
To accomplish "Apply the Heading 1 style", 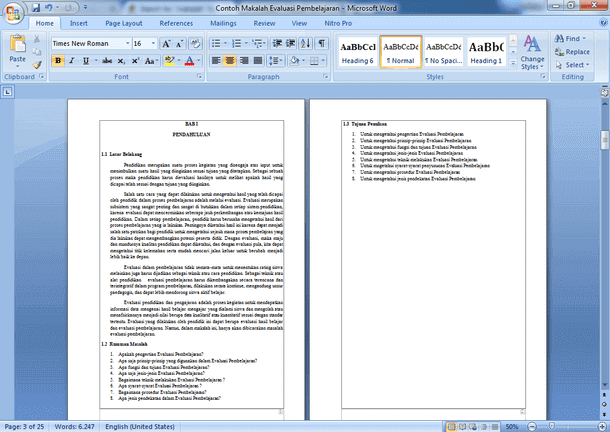I will click(486, 52).
